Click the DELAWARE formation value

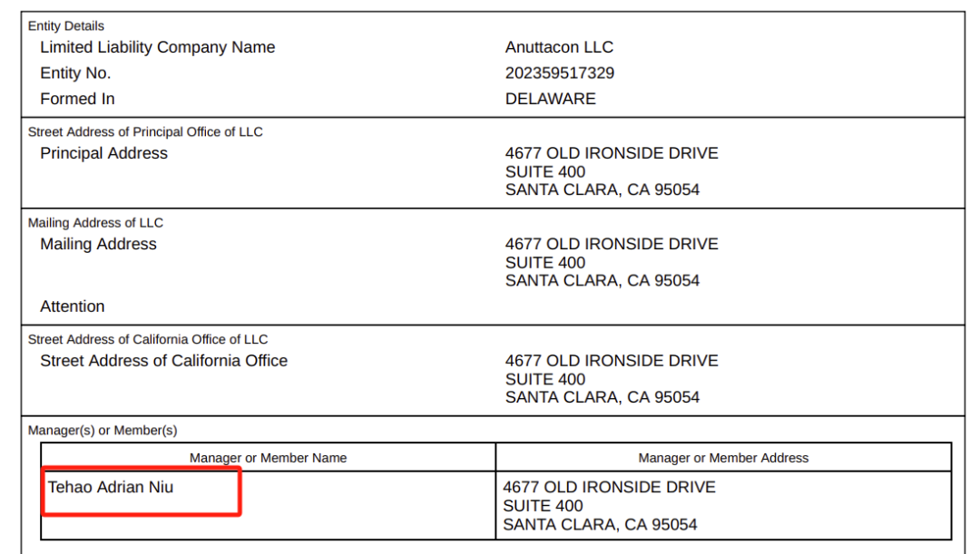coord(550,99)
